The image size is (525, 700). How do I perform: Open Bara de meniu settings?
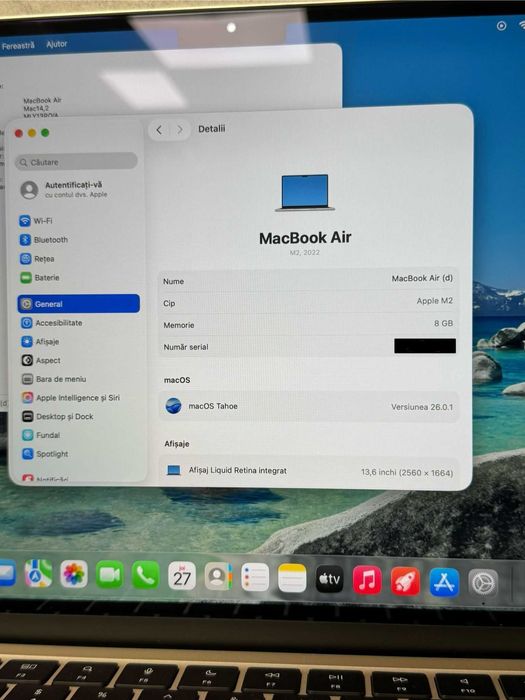[54, 379]
